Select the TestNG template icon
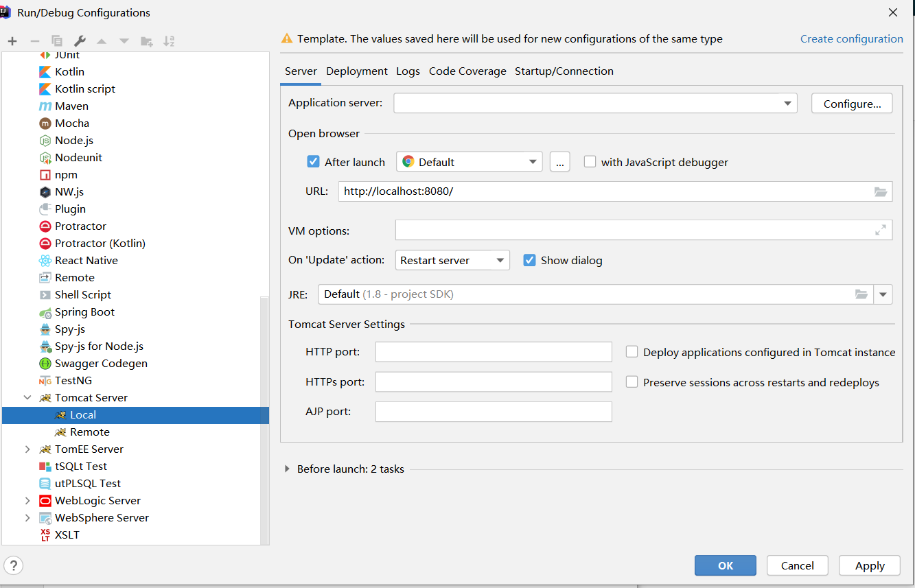Viewport: 915px width, 588px height. [x=45, y=380]
